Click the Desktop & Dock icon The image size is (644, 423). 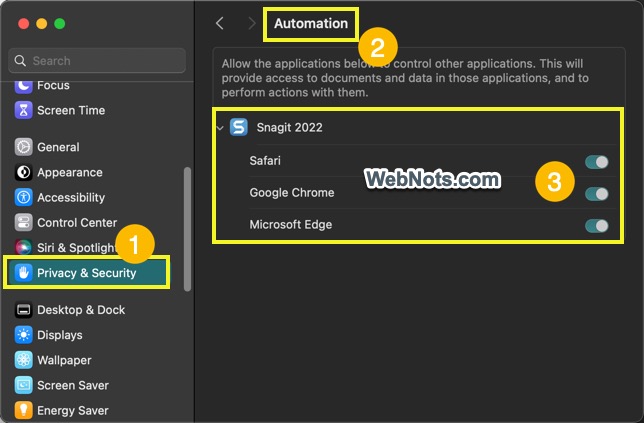(23, 310)
